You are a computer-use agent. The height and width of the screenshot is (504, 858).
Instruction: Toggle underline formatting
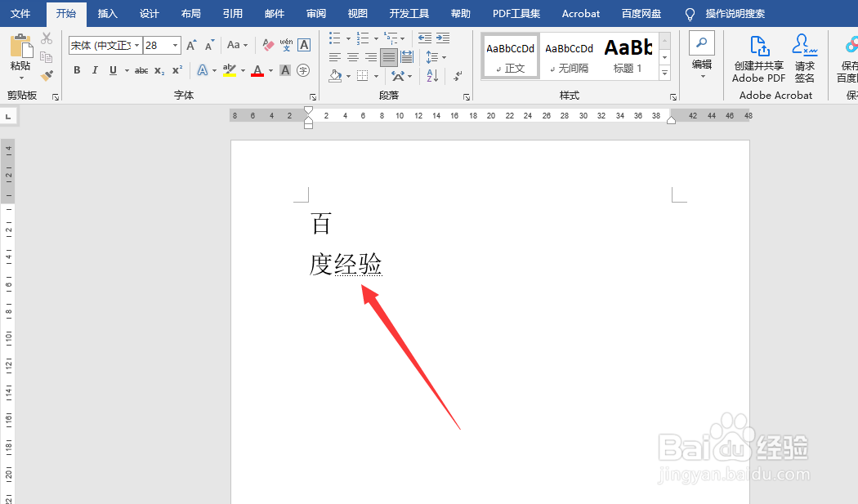(x=114, y=70)
